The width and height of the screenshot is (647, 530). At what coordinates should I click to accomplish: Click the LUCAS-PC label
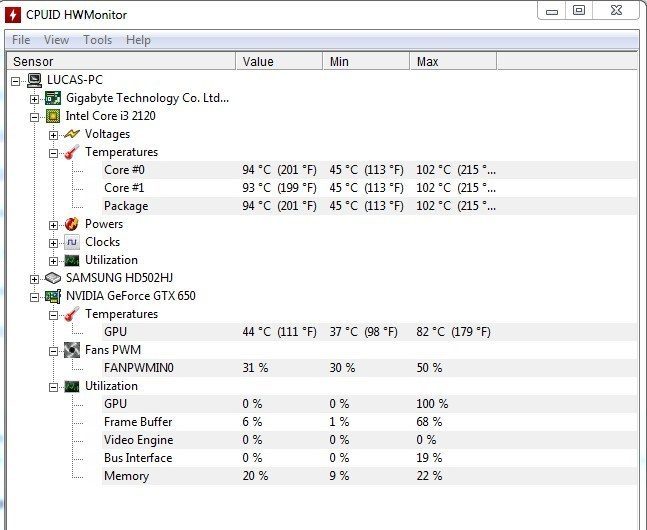point(75,80)
